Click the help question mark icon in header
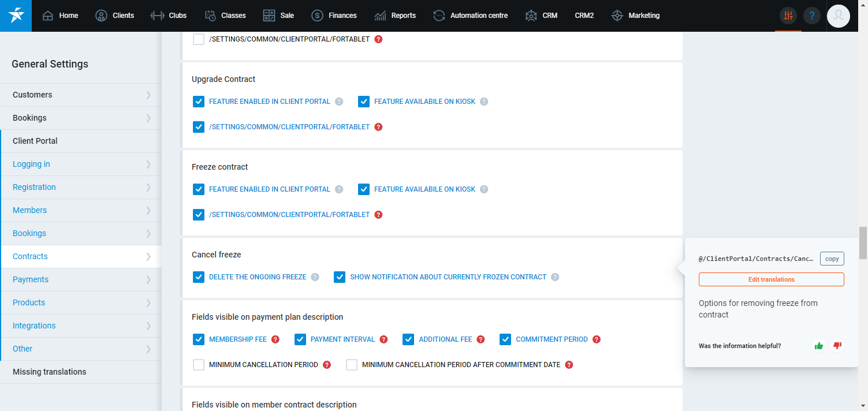The height and width of the screenshot is (411, 868). (x=811, y=16)
